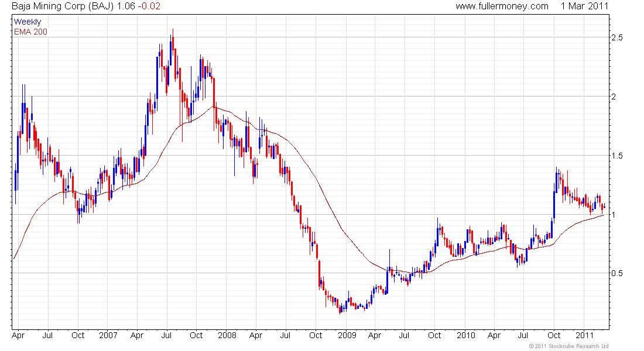644x351 pixels.
Task: Click the EMA 200 legend label
Action: [x=30, y=32]
